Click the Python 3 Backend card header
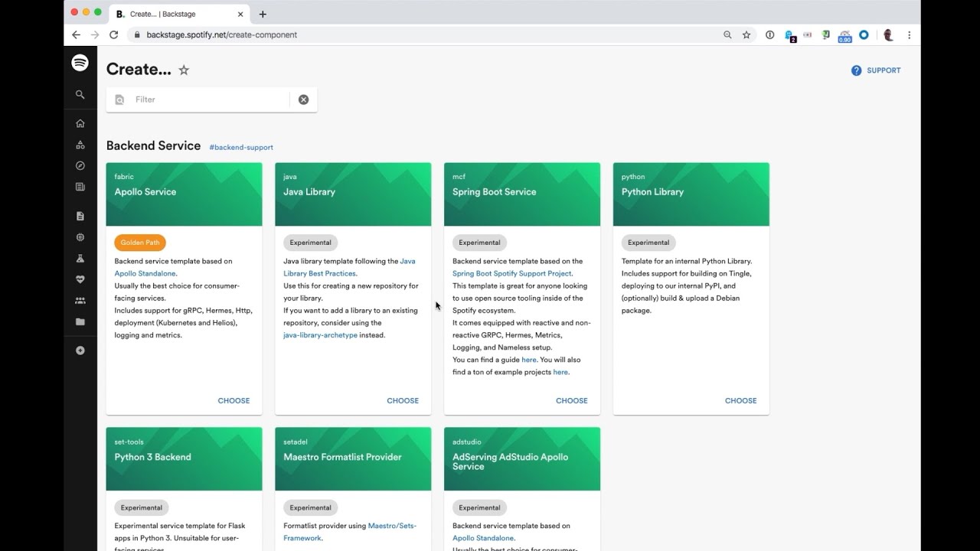Screen dimensions: 980x551 coord(184,459)
